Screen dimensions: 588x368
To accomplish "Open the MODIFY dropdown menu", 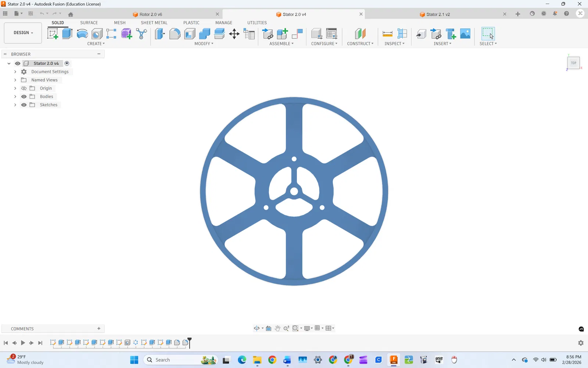I will pyautogui.click(x=204, y=44).
